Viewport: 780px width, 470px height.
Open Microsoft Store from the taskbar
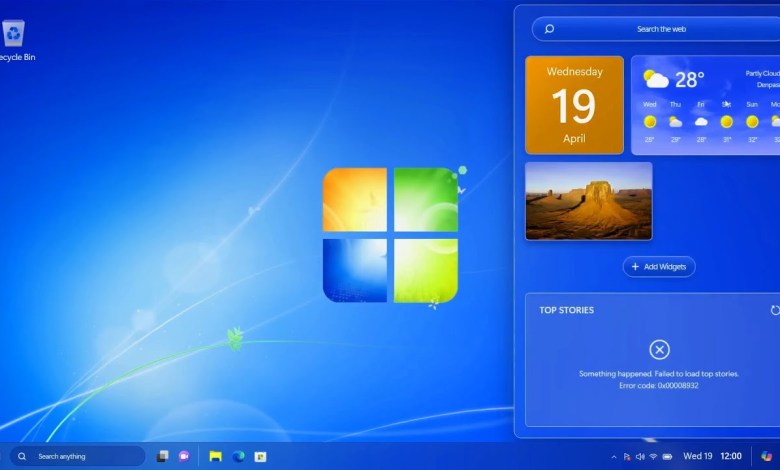point(261,457)
